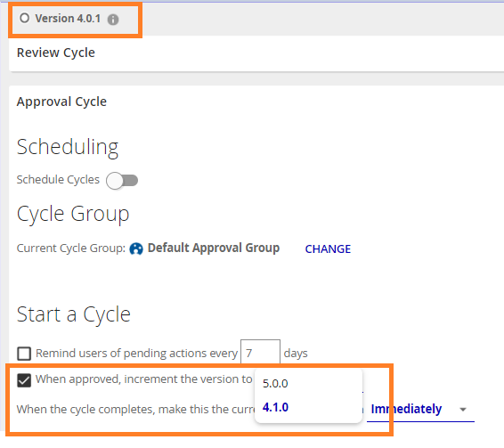Toggle the Schedule Cycles switch
The image size is (504, 448).
(x=122, y=181)
